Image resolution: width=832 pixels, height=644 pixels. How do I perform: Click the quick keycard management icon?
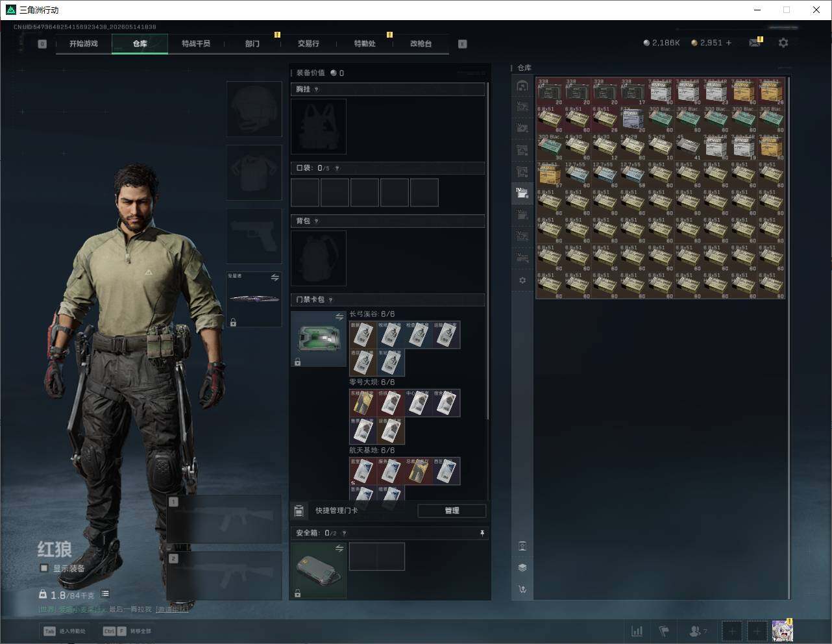pos(299,511)
